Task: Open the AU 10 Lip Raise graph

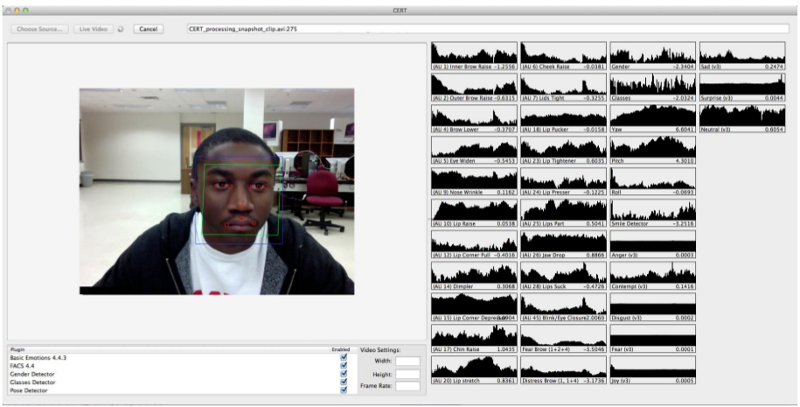Action: [x=474, y=213]
